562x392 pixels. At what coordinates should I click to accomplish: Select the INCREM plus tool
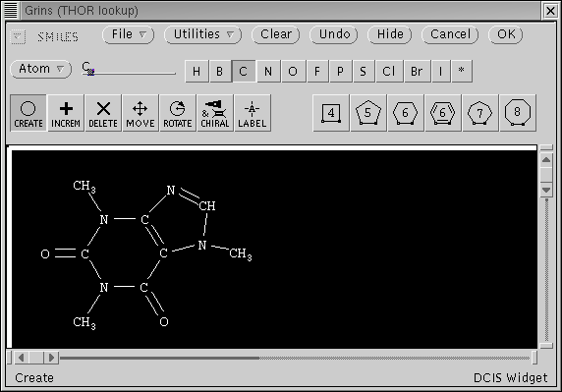pyautogui.click(x=66, y=113)
